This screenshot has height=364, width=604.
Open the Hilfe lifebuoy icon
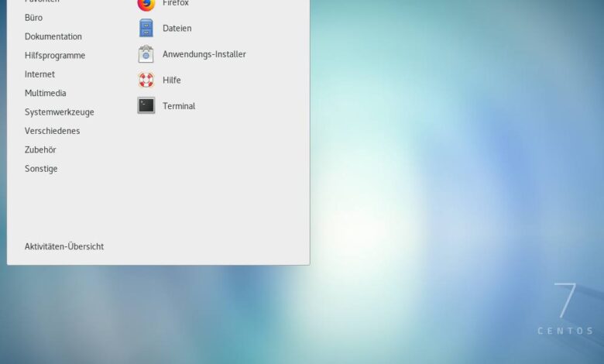coord(146,80)
